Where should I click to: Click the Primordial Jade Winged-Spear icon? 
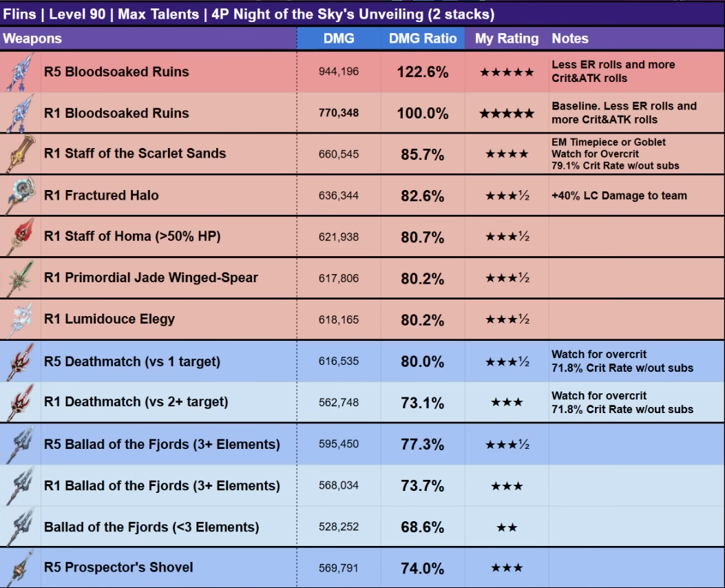click(x=21, y=278)
